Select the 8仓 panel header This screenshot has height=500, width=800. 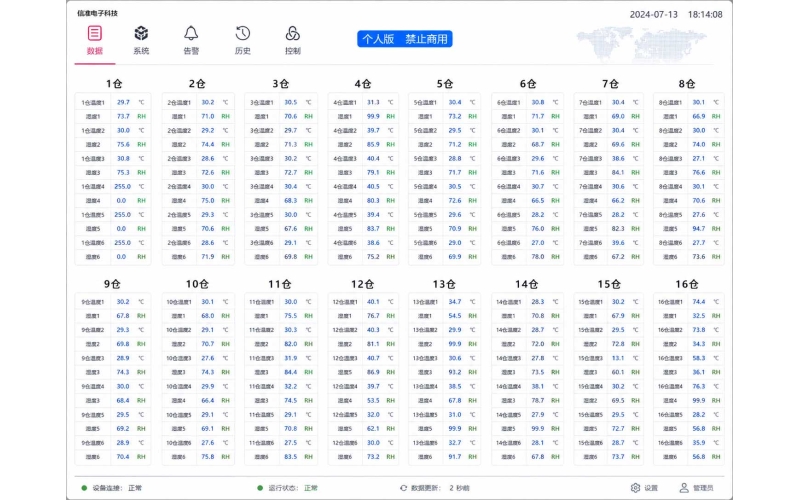687,84
